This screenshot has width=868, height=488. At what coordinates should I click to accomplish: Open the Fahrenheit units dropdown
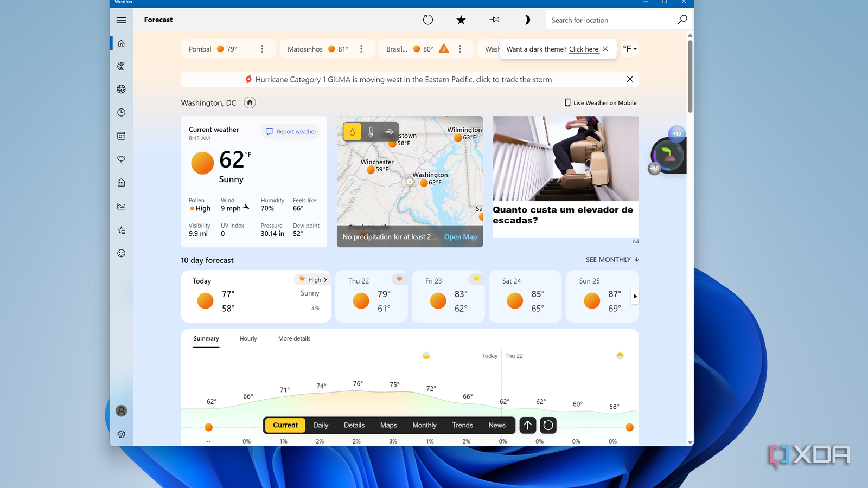pos(629,49)
